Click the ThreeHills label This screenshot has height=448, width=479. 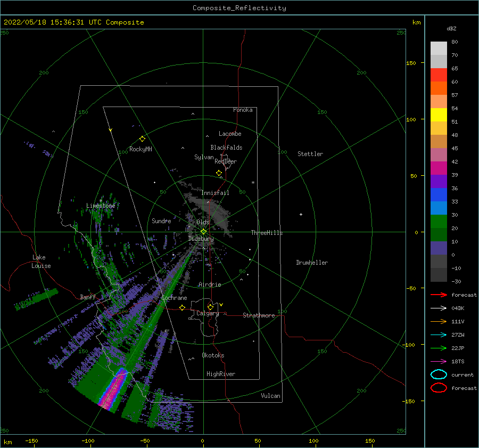[x=267, y=233]
